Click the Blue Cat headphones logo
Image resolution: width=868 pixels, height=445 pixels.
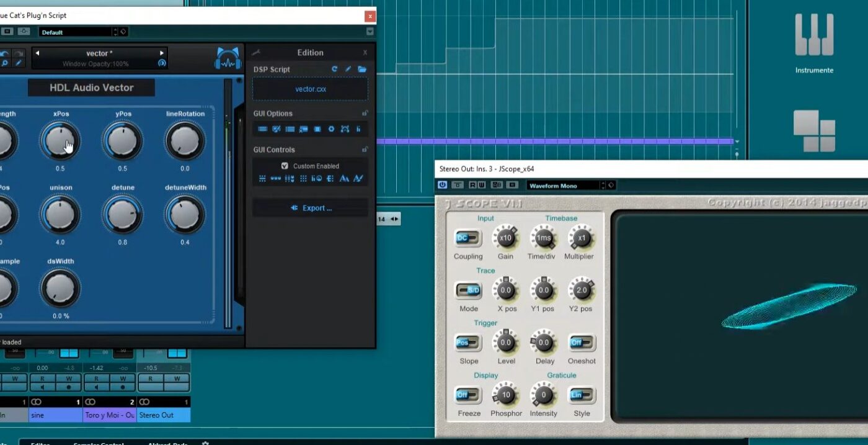pyautogui.click(x=228, y=58)
